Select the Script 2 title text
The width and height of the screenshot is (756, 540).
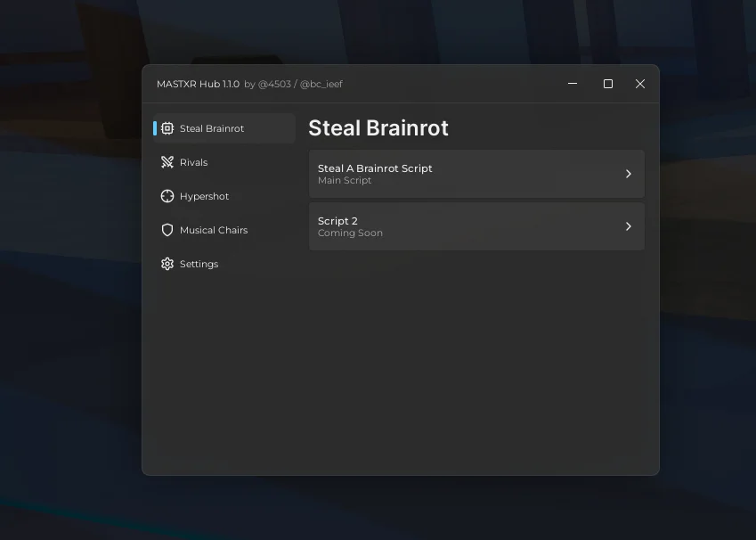(x=337, y=221)
